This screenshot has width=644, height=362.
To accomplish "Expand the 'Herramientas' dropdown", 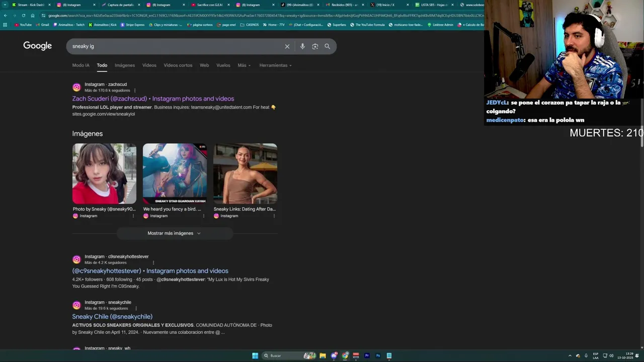I will click(x=276, y=65).
